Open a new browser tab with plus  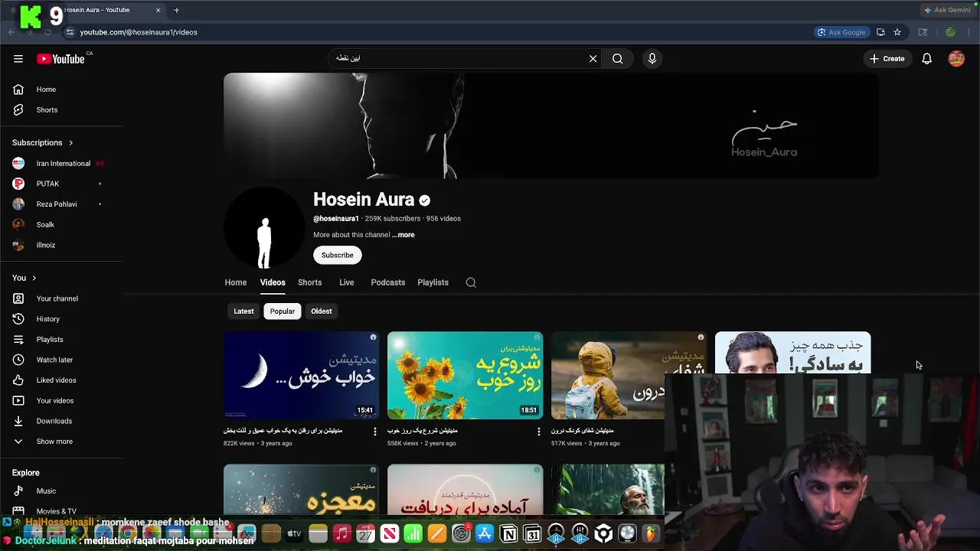click(176, 10)
